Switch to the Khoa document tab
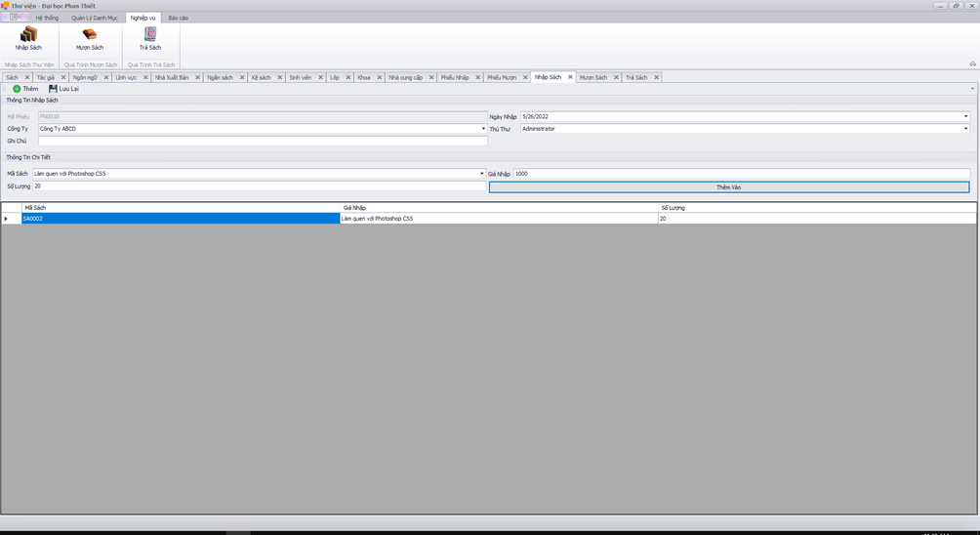The height and width of the screenshot is (535, 980). 364,77
